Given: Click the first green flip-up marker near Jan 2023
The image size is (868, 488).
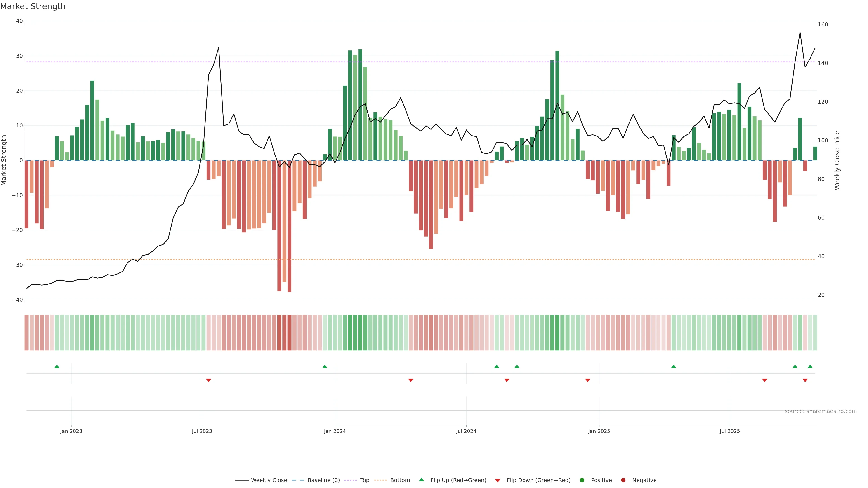Looking at the screenshot, I should pos(57,366).
